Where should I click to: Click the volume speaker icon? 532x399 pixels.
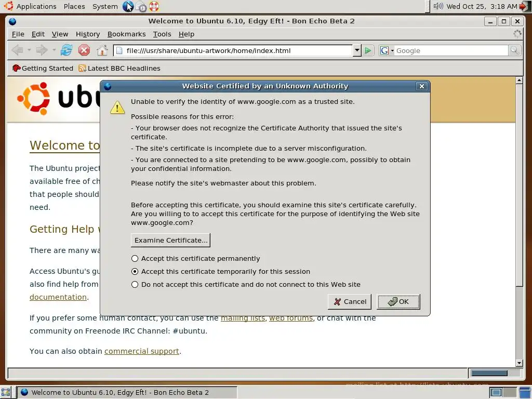click(438, 6)
